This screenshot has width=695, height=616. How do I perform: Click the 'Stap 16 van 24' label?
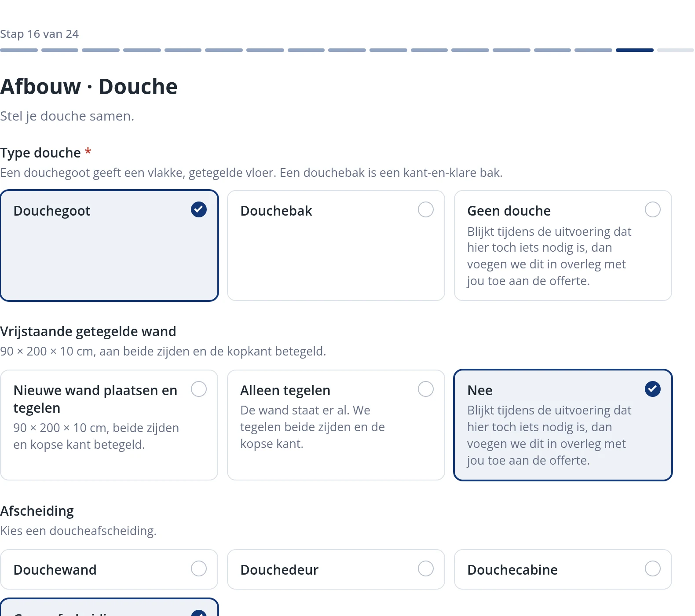(x=40, y=34)
